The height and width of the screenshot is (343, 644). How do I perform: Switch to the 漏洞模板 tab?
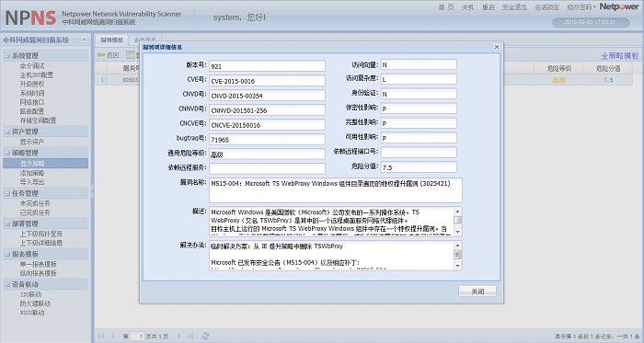coord(111,40)
